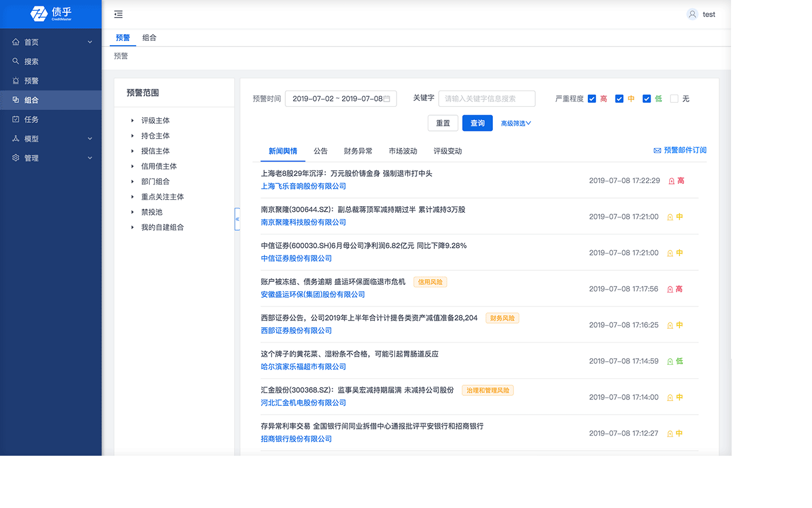Click the 查询 button

point(477,123)
